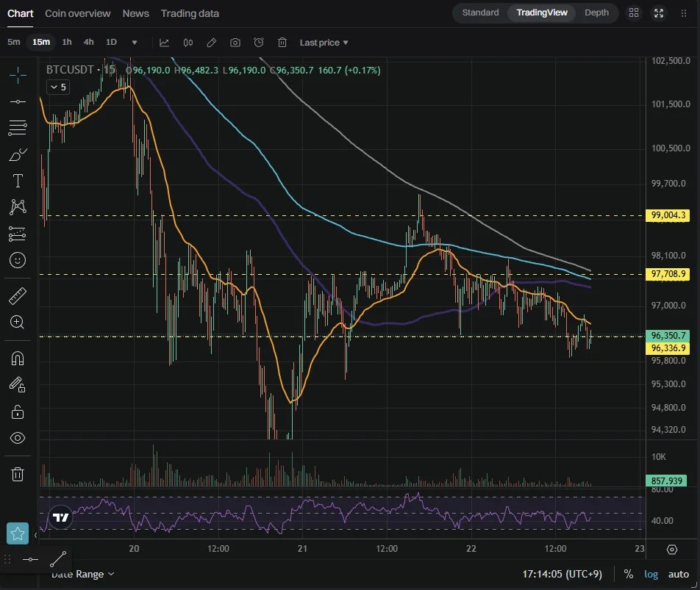Viewport: 700px width, 590px height.
Task: Click the pencil drawing icon in toolbar
Action: 212,43
